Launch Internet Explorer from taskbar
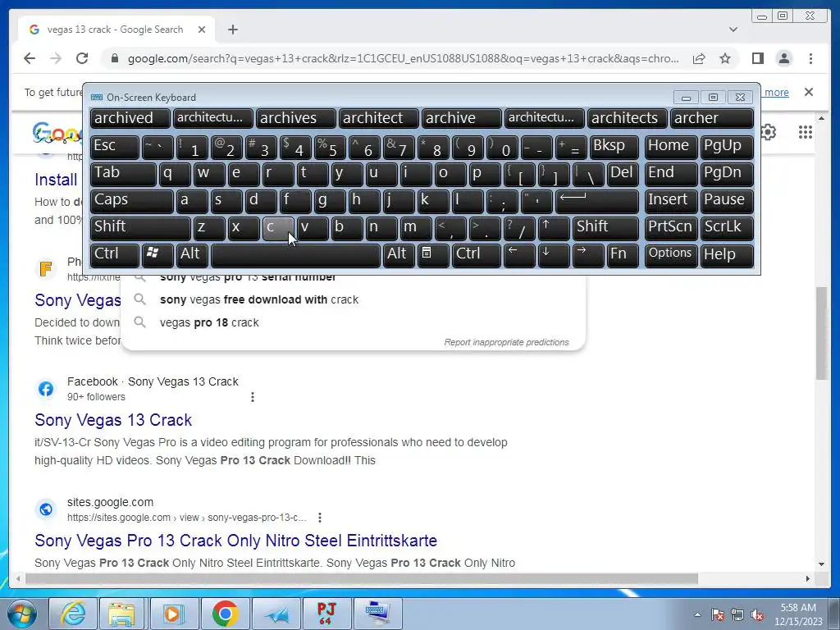 click(x=73, y=614)
